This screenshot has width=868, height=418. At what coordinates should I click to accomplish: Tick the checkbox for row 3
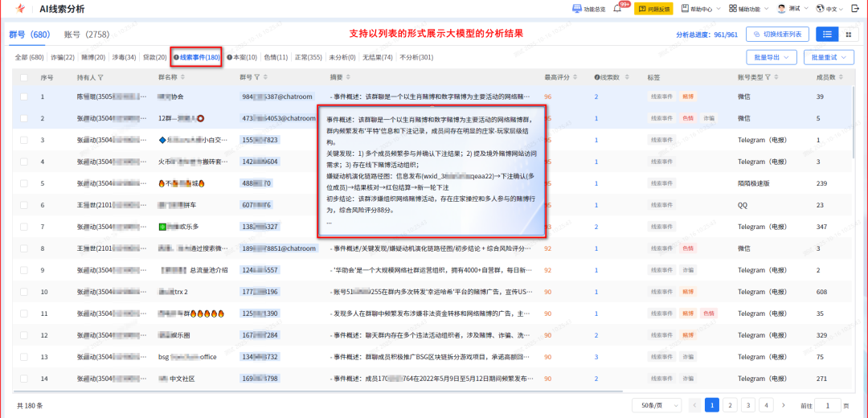pyautogui.click(x=24, y=140)
